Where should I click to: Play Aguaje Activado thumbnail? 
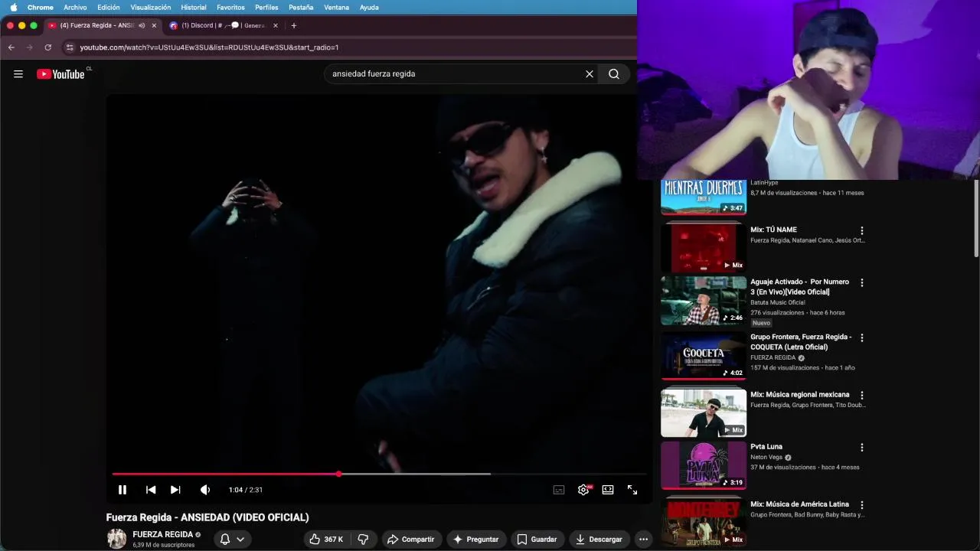pyautogui.click(x=704, y=301)
